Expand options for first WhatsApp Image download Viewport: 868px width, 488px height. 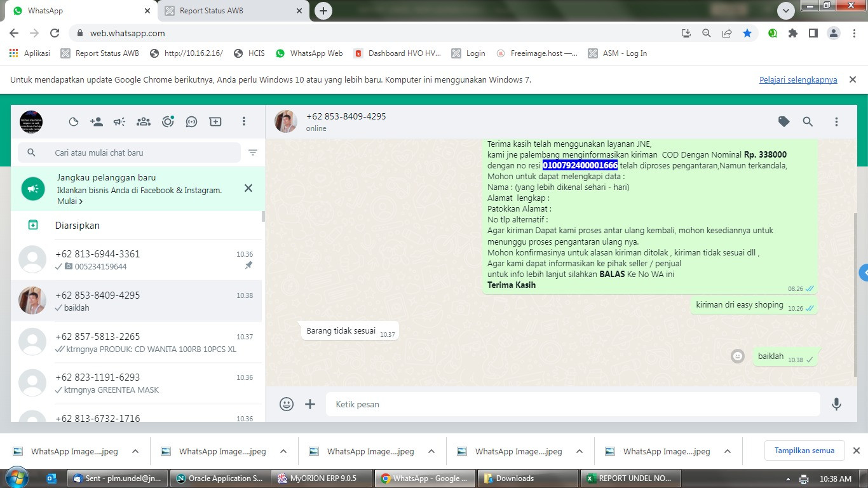(135, 451)
